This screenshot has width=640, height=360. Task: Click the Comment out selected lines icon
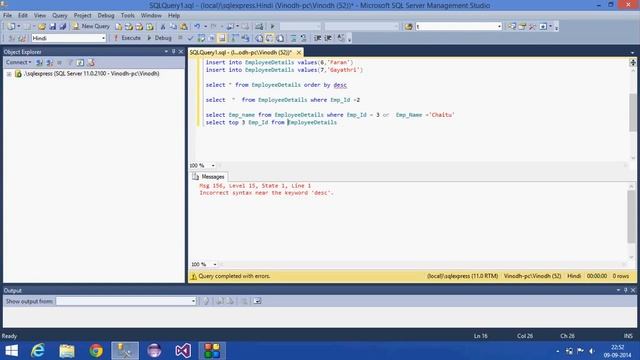[293, 38]
